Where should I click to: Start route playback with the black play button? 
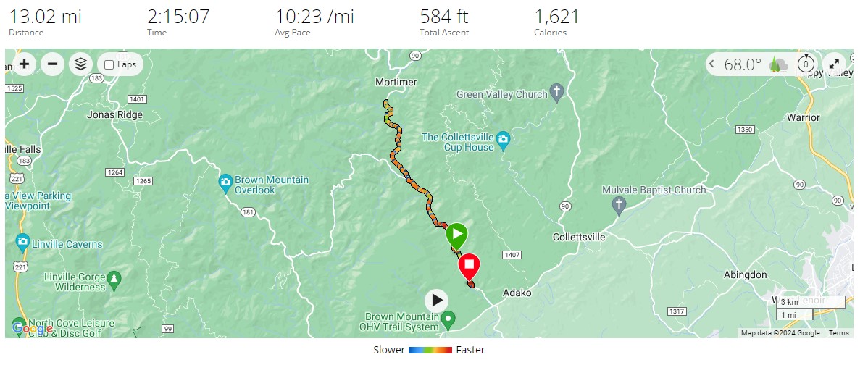click(x=437, y=301)
